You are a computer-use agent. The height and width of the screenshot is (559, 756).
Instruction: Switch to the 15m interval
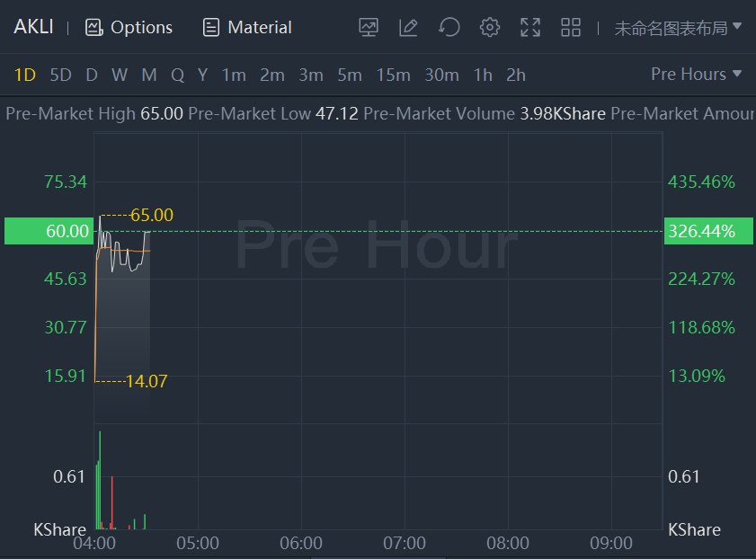pos(393,75)
